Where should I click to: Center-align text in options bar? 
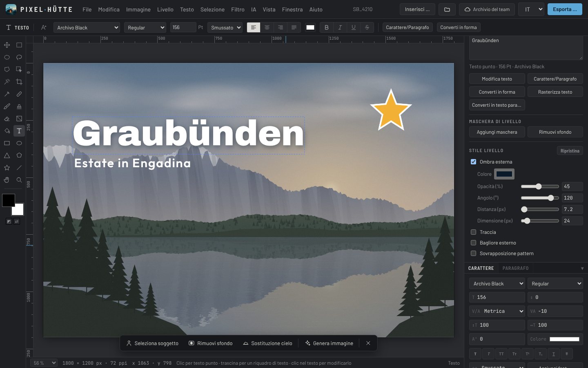pos(267,27)
